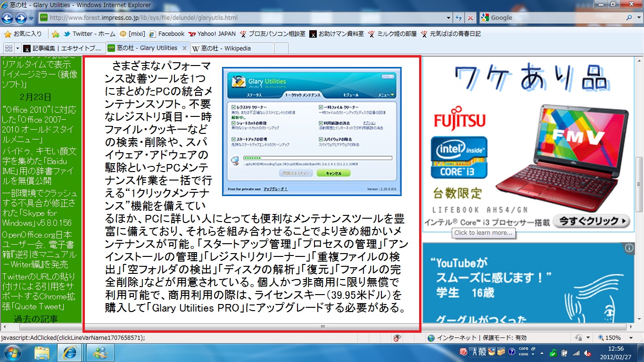The image size is (644, 362).
Task: Start a search with the magnifier icon
Action: pyautogui.click(x=629, y=18)
